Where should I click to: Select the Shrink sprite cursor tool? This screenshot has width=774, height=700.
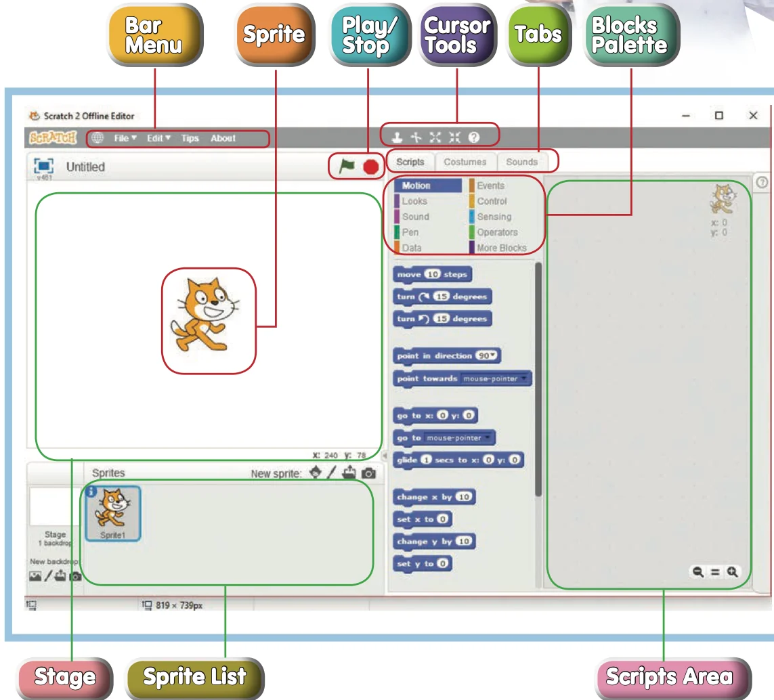(x=454, y=137)
